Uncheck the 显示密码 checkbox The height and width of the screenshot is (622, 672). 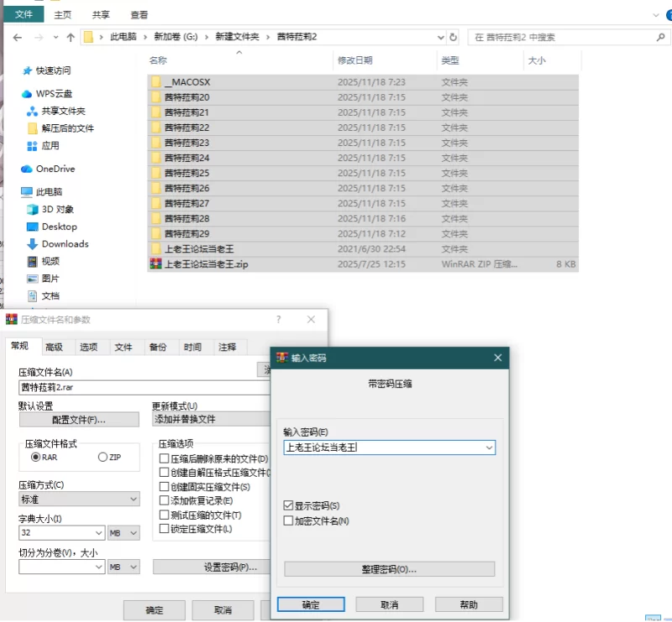[x=289, y=506]
